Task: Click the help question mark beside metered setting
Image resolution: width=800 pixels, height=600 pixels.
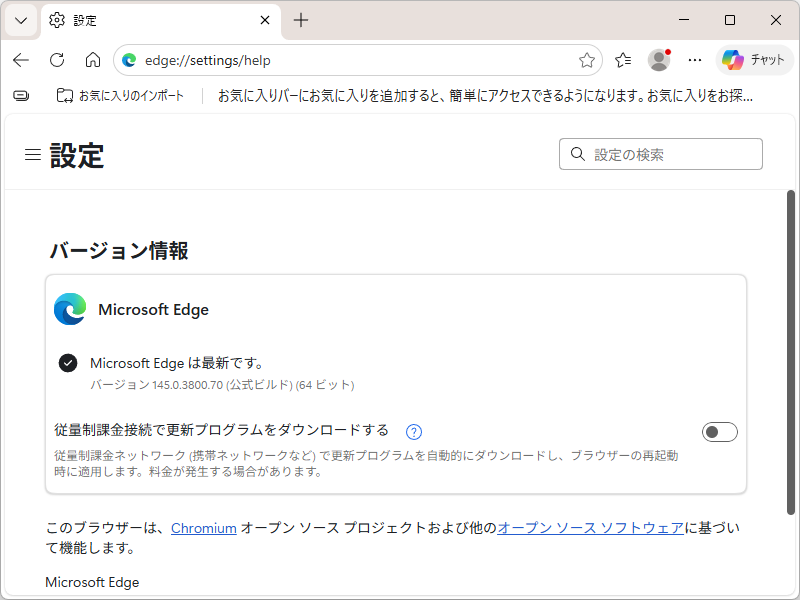Action: [x=413, y=430]
